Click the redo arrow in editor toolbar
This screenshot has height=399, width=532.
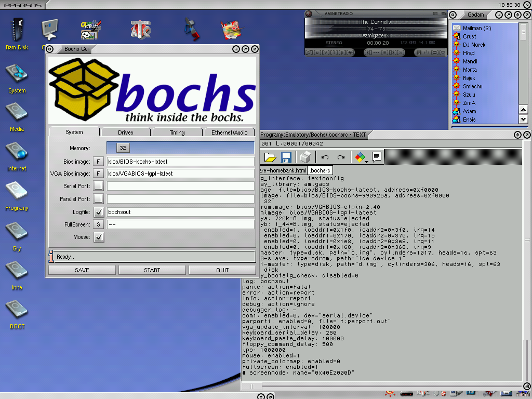pyautogui.click(x=341, y=157)
